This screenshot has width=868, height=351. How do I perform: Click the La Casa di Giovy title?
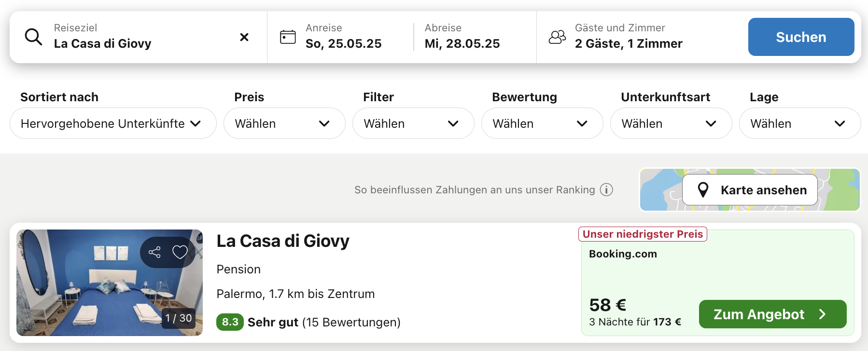(x=283, y=241)
